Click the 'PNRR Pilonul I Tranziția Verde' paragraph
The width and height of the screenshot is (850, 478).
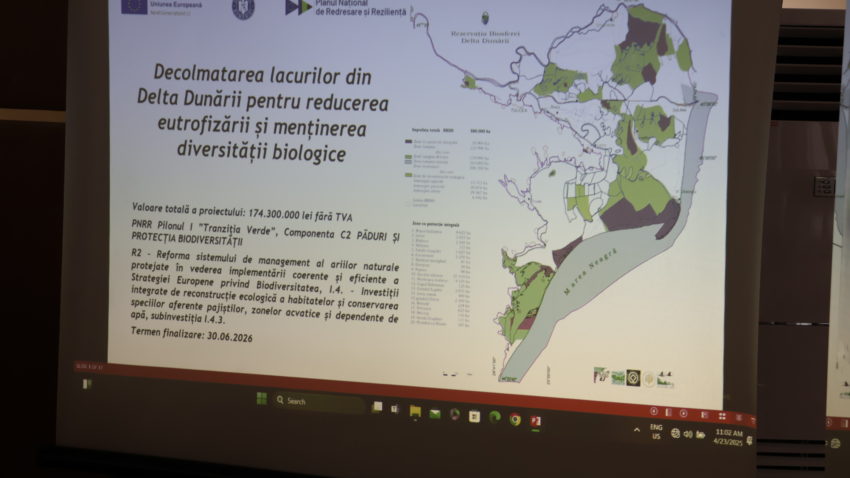[x=265, y=234]
